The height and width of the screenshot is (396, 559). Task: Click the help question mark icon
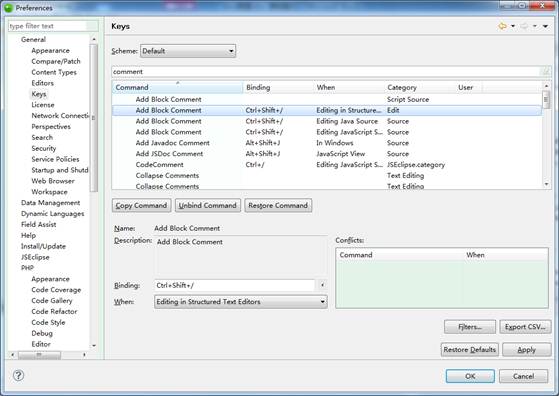click(19, 375)
